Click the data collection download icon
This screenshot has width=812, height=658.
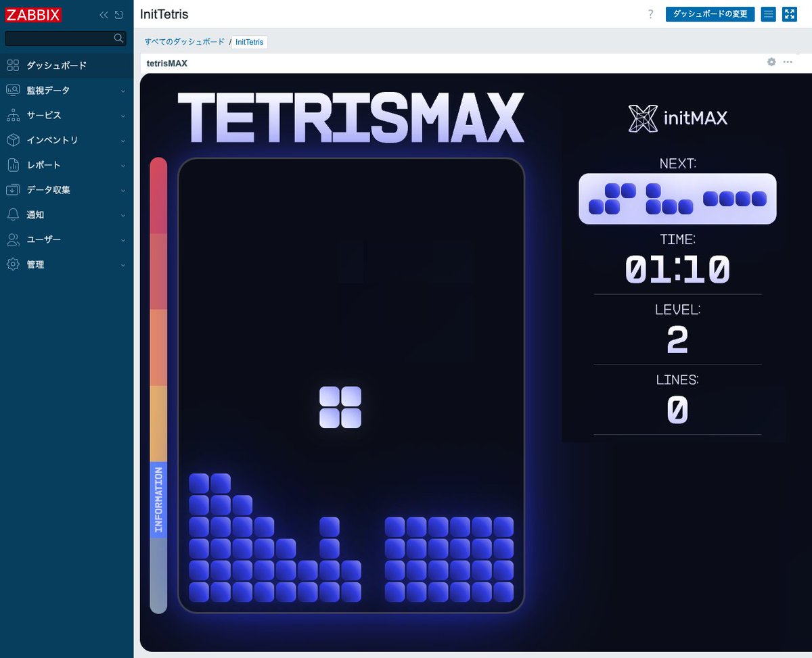point(13,190)
